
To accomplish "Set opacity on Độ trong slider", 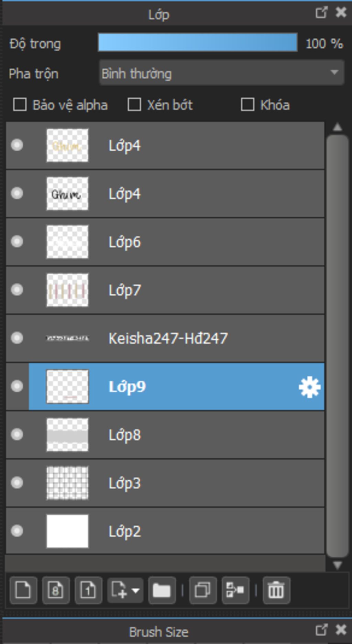I will click(x=198, y=42).
